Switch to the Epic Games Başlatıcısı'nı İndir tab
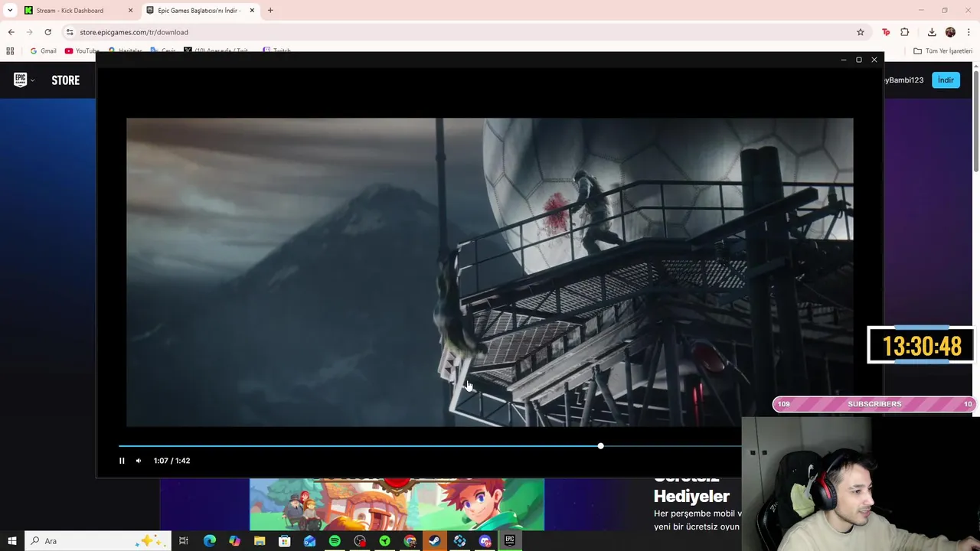 click(x=199, y=11)
